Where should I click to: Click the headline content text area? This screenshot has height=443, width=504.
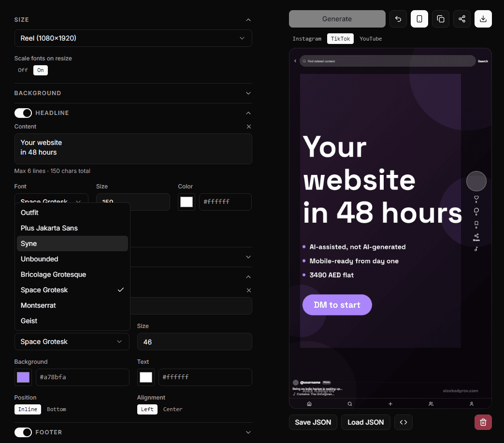[133, 149]
